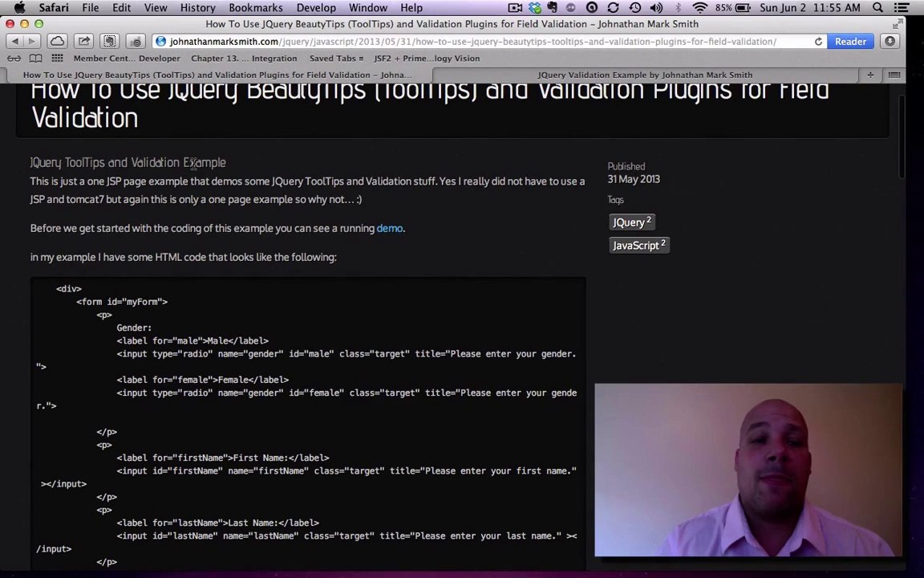
Task: Click the JQuery tag button
Action: tap(632, 222)
